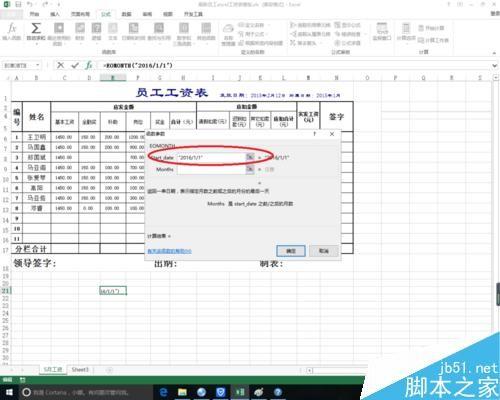Open Microsoft Edge from the taskbar
Image resolution: width=500 pixels, height=400 pixels.
(163, 392)
